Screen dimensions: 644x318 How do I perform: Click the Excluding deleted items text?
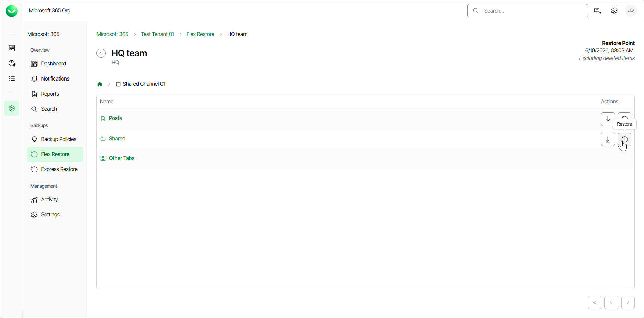(607, 58)
